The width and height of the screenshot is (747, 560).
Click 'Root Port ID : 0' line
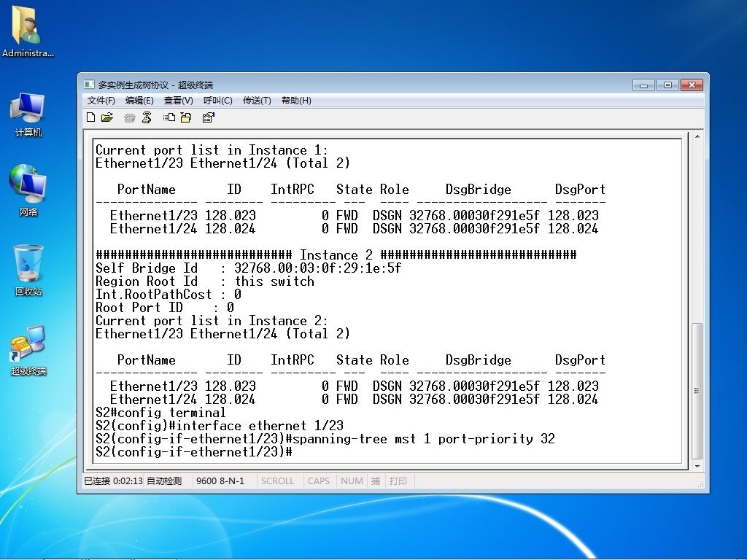(x=165, y=308)
